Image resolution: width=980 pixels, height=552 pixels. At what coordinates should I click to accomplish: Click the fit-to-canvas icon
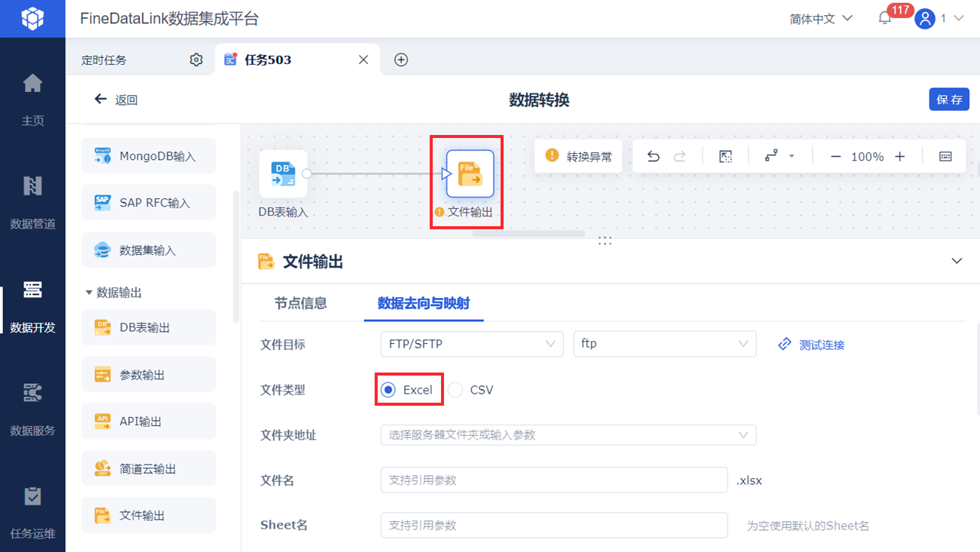point(725,156)
